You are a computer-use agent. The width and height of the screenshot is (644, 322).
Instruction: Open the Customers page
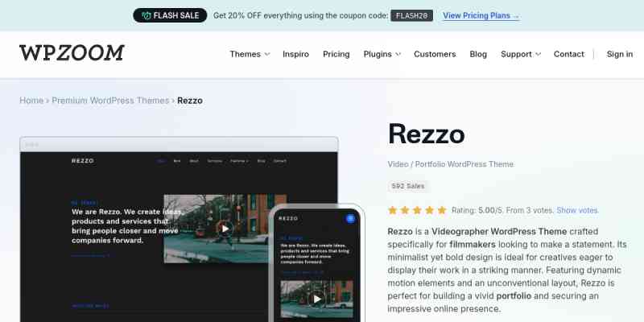tap(435, 54)
